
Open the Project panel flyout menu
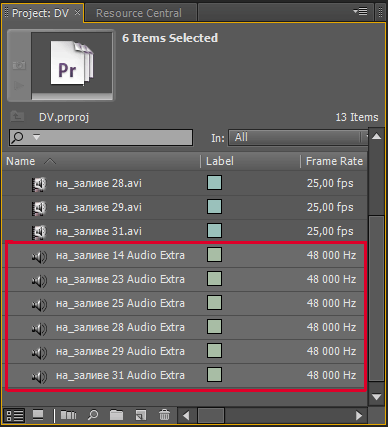click(360, 12)
